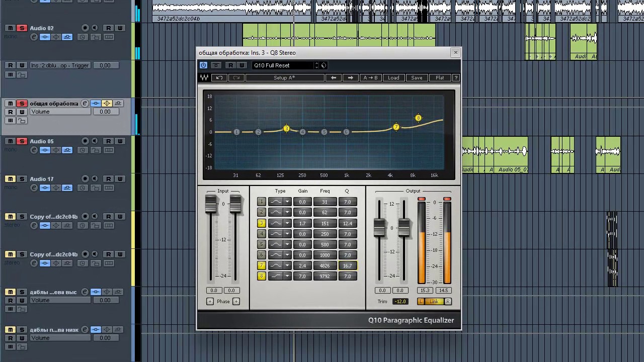The width and height of the screenshot is (644, 362).
Task: Disable EQ band 3
Action: [x=261, y=223]
